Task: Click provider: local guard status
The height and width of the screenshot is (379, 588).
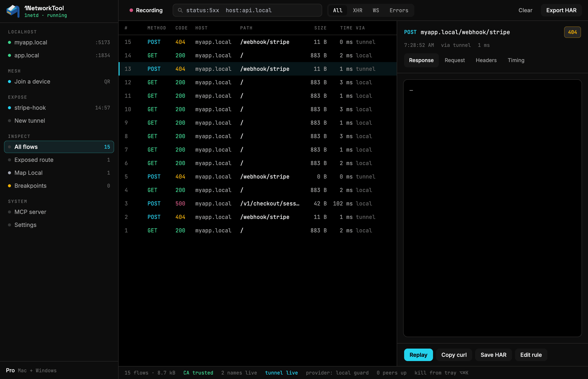Action: point(337,373)
